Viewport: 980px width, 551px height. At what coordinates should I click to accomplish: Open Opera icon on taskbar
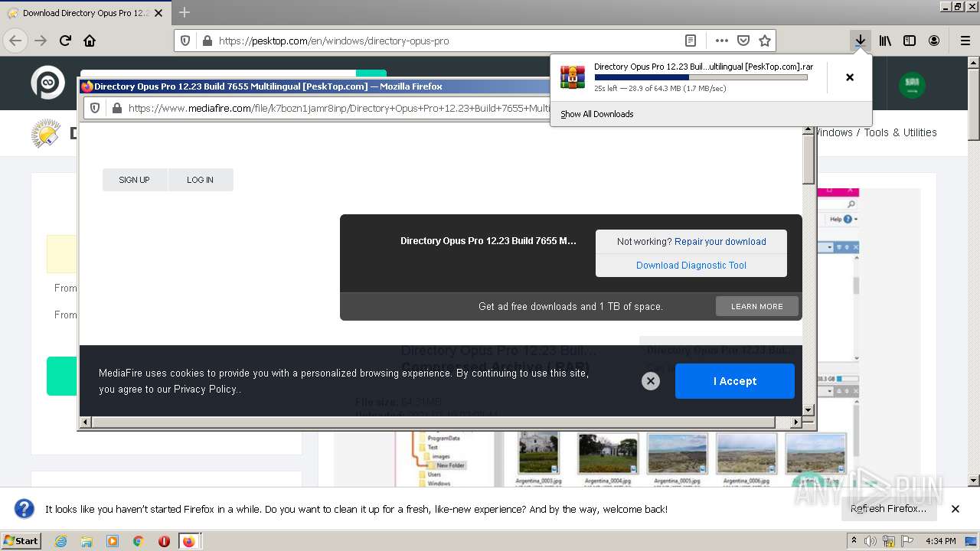tap(164, 541)
